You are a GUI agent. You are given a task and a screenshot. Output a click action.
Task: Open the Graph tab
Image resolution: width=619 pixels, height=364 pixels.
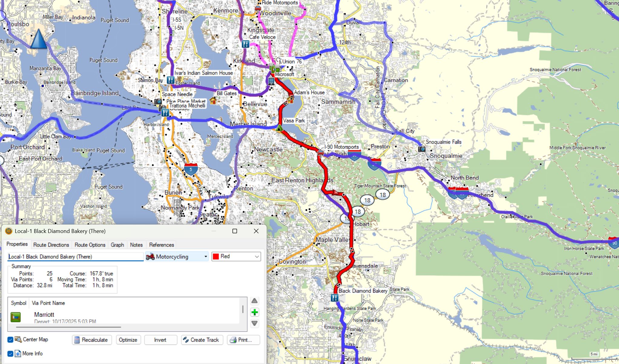[x=117, y=245]
